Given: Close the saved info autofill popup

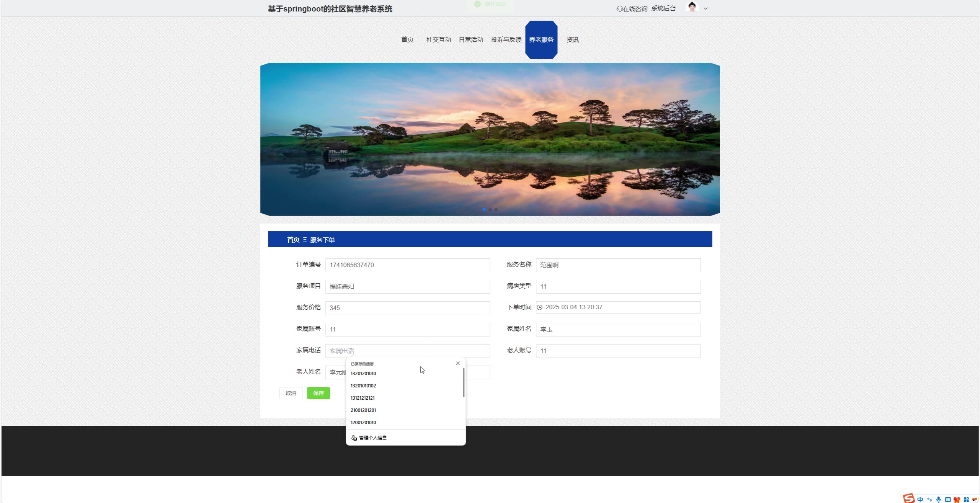Looking at the screenshot, I should click(x=458, y=363).
